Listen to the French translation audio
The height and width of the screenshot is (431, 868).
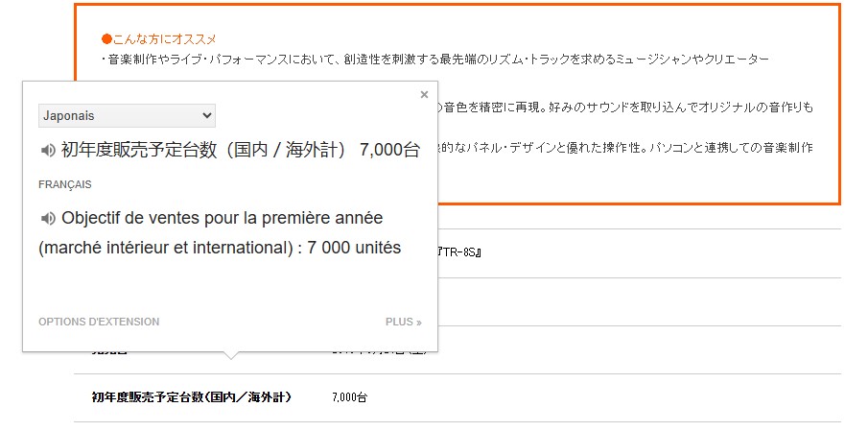coord(47,218)
